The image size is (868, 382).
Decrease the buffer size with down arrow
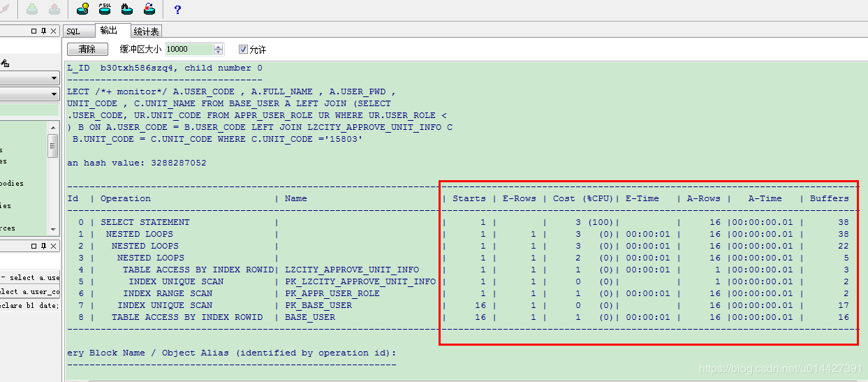tap(219, 52)
